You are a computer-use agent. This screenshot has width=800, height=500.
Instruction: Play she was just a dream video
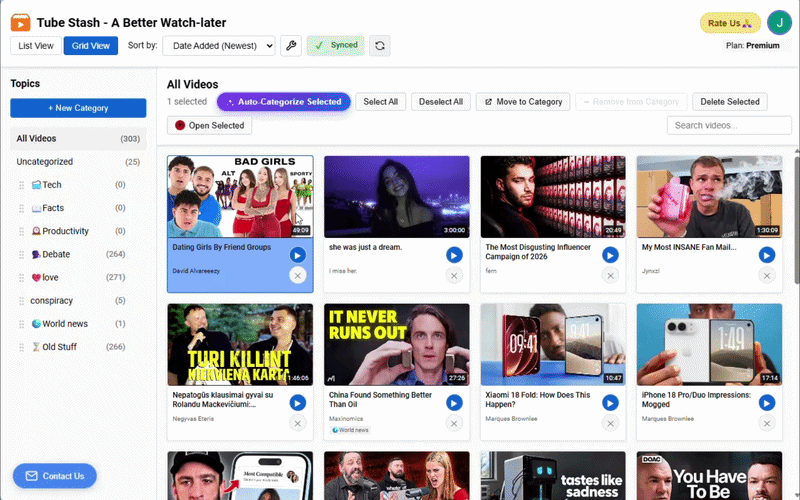(454, 255)
